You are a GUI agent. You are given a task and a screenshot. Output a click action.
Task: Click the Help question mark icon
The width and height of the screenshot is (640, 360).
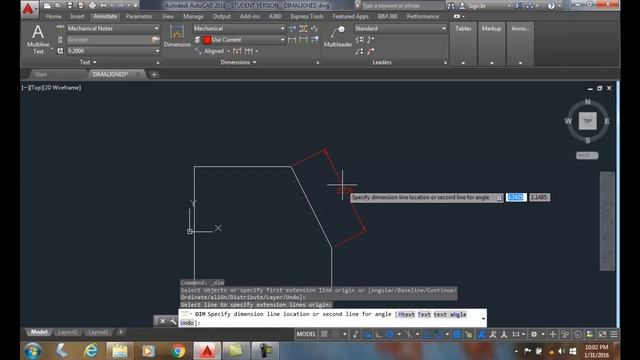pos(551,6)
